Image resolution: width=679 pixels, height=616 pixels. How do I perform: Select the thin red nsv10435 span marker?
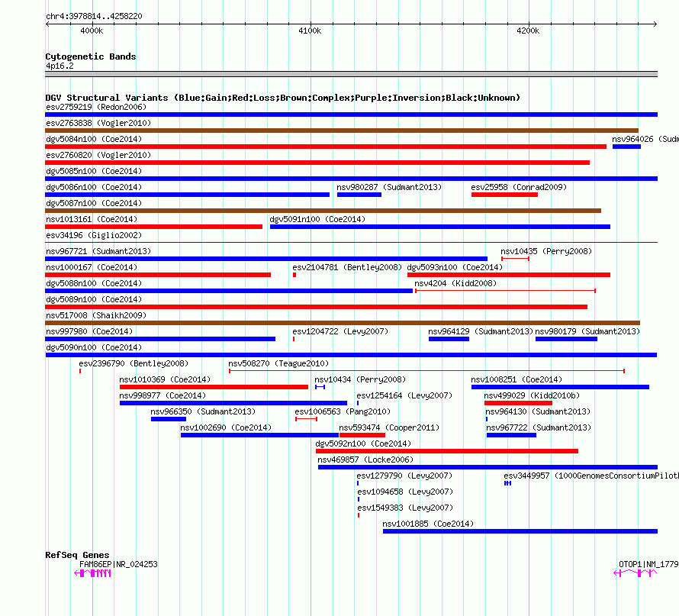(x=515, y=259)
